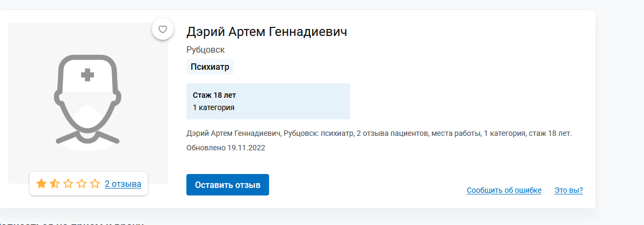Screen dimensions: 644x225
Task: Select the "Психиатр" specialty tag
Action: coord(210,67)
